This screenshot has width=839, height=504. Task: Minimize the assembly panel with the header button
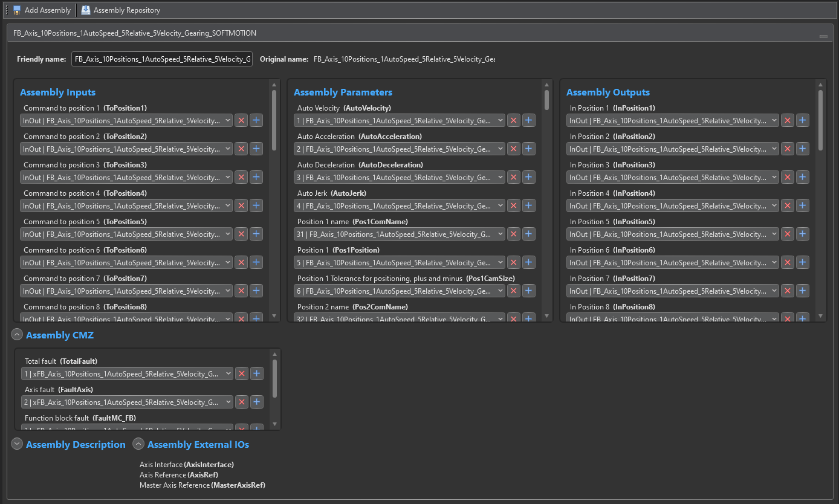pyautogui.click(x=823, y=36)
